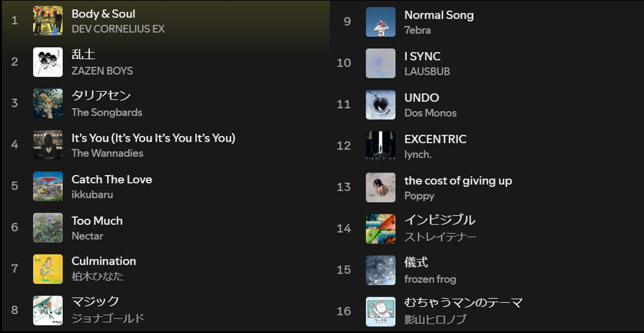Screen dimensions: 644x333
Task: Click The Wannadies artist link
Action: pyautogui.click(x=107, y=153)
